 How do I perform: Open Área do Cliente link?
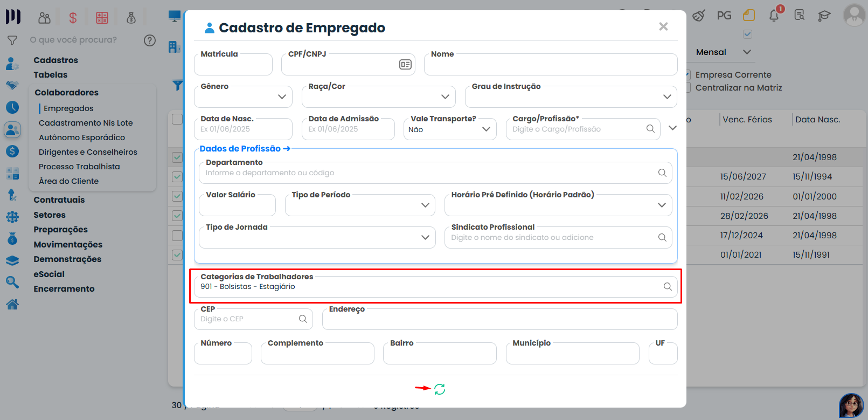pos(68,181)
